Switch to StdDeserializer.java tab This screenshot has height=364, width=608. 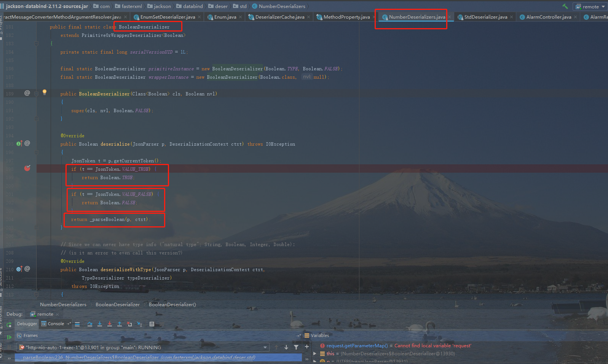(485, 17)
